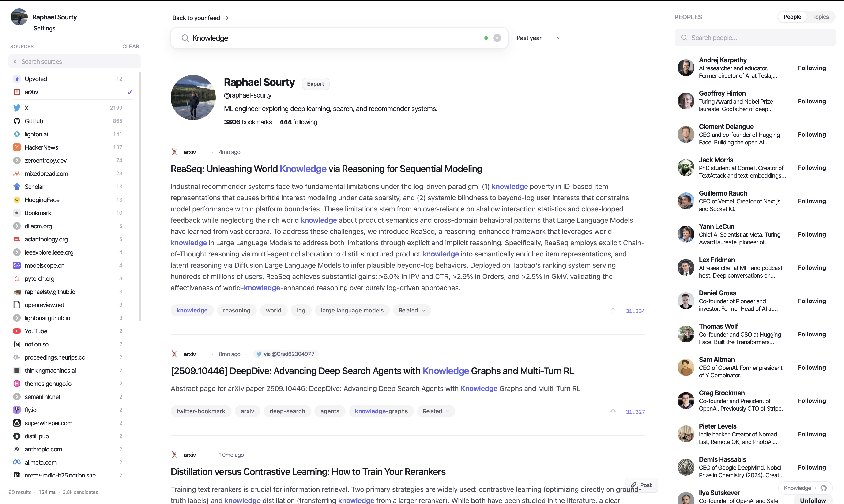Expand Related tags on ReaSeq article
844x504 pixels.
point(412,310)
